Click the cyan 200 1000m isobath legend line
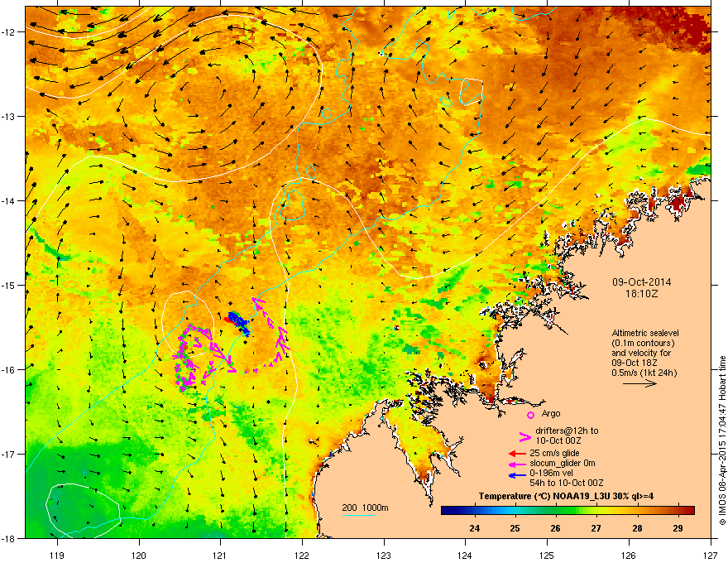The height and width of the screenshot is (563, 728). pos(358,515)
